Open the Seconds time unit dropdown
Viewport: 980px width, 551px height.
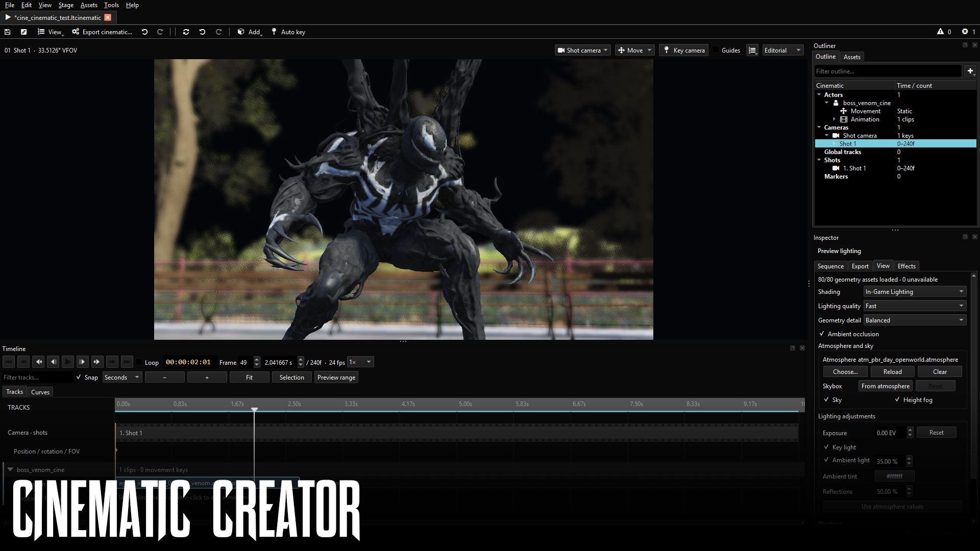click(122, 377)
